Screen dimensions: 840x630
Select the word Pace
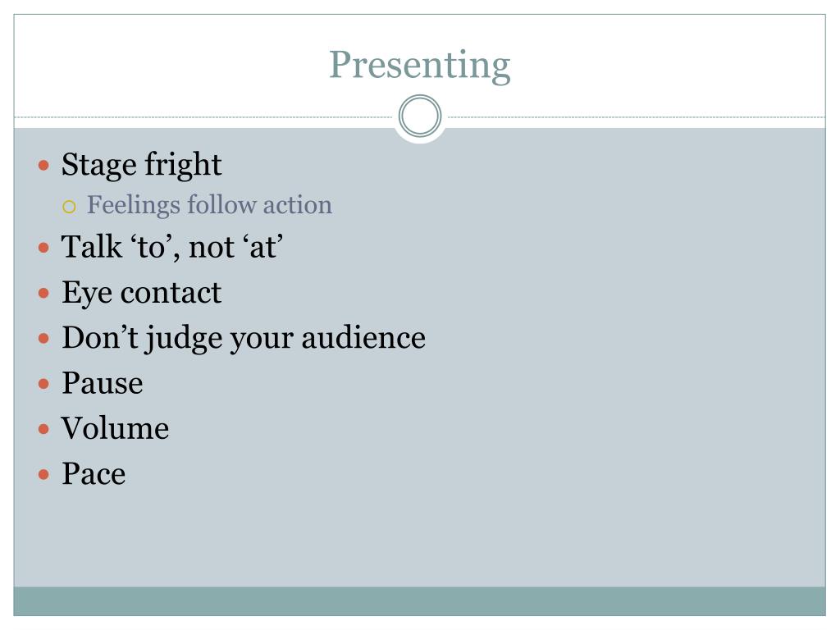94,473
